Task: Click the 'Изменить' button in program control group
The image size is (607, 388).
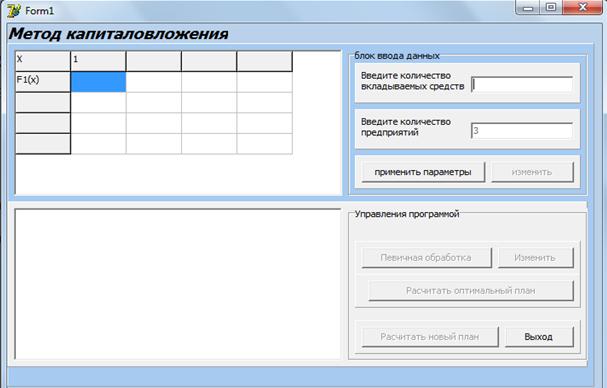Action: [535, 258]
